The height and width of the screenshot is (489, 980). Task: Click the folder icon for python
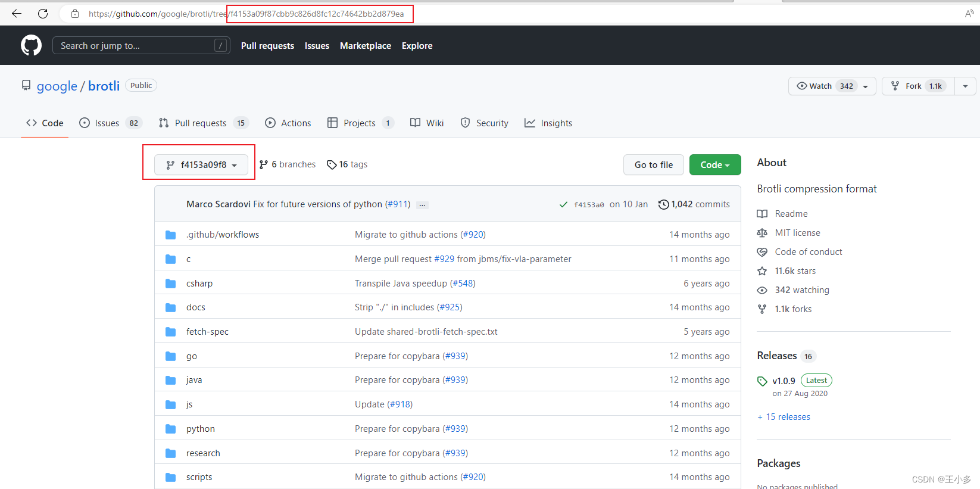[x=171, y=429]
